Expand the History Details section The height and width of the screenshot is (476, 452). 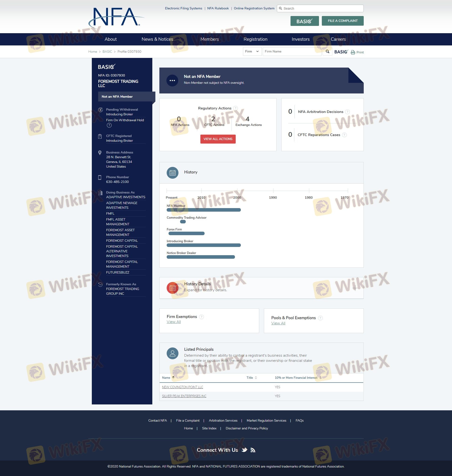[355, 288]
